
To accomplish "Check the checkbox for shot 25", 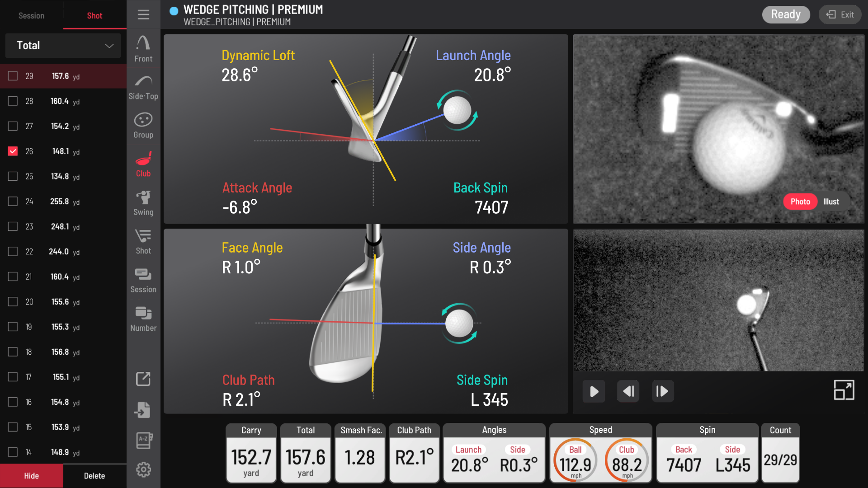I will pyautogui.click(x=12, y=176).
